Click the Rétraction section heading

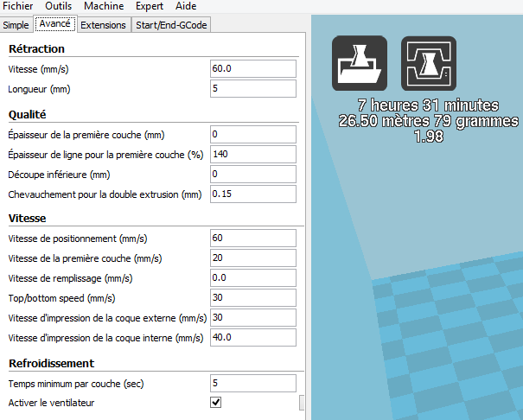36,49
